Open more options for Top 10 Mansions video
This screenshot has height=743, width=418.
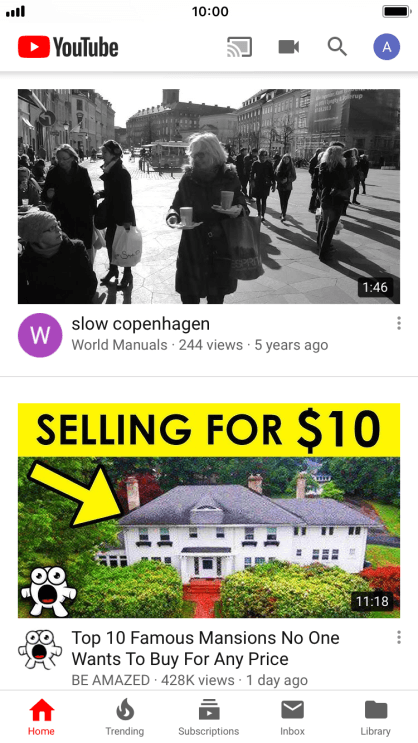coord(399,637)
